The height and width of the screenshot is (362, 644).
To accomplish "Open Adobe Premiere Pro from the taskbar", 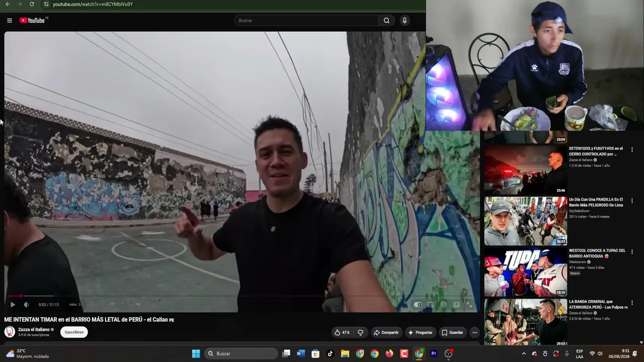I will pyautogui.click(x=434, y=353).
